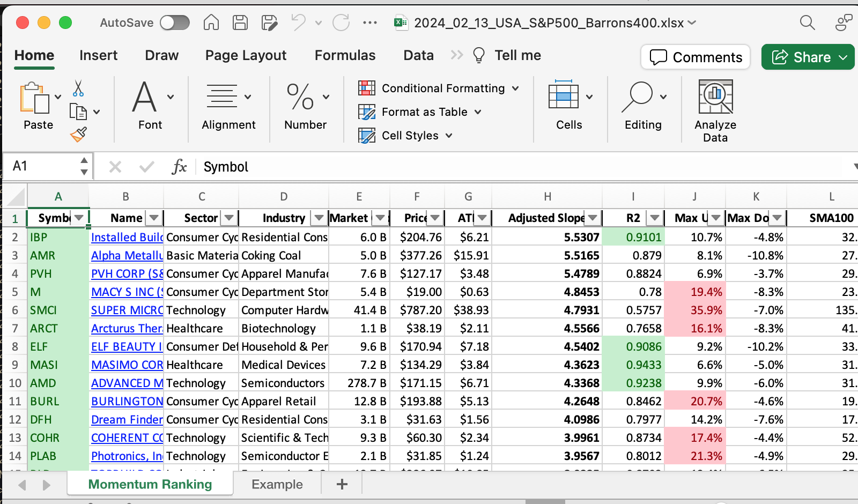858x504 pixels.
Task: Toggle the AutoSave switch
Action: pyautogui.click(x=175, y=23)
